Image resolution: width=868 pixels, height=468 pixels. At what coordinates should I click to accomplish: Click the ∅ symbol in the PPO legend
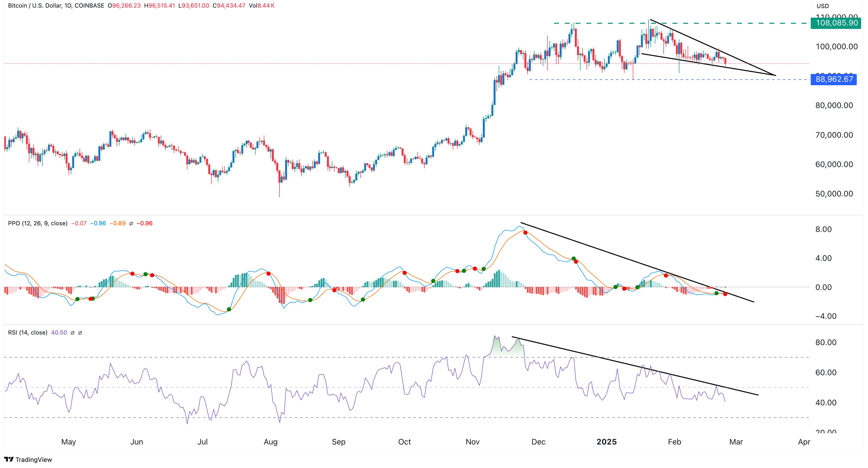(x=131, y=224)
